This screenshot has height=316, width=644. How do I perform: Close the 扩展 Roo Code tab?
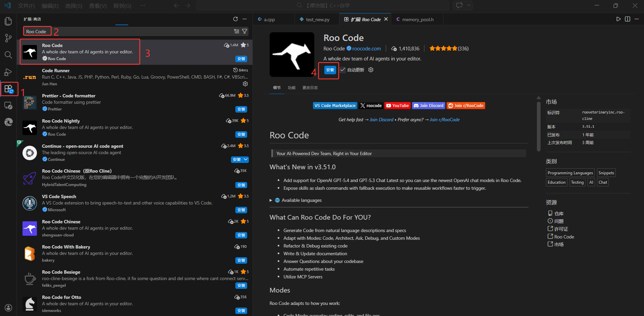pos(386,19)
